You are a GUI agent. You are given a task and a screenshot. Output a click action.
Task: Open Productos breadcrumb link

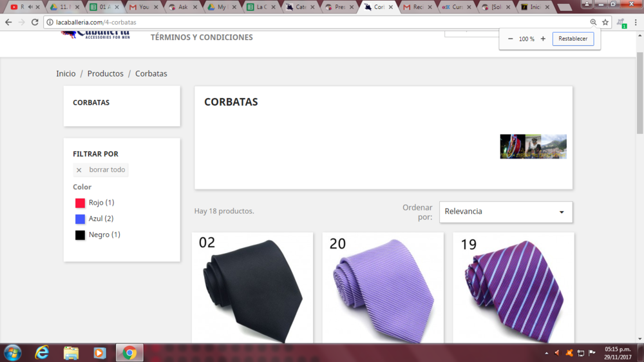pos(105,73)
